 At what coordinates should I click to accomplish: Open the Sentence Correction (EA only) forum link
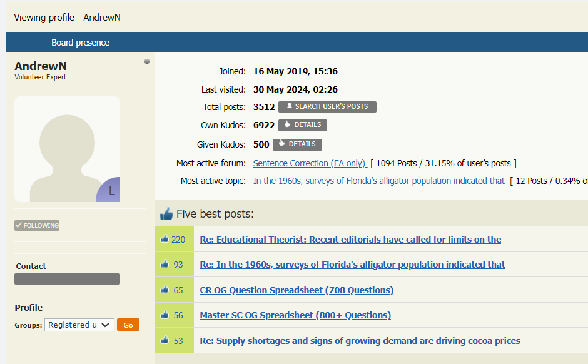tap(310, 163)
